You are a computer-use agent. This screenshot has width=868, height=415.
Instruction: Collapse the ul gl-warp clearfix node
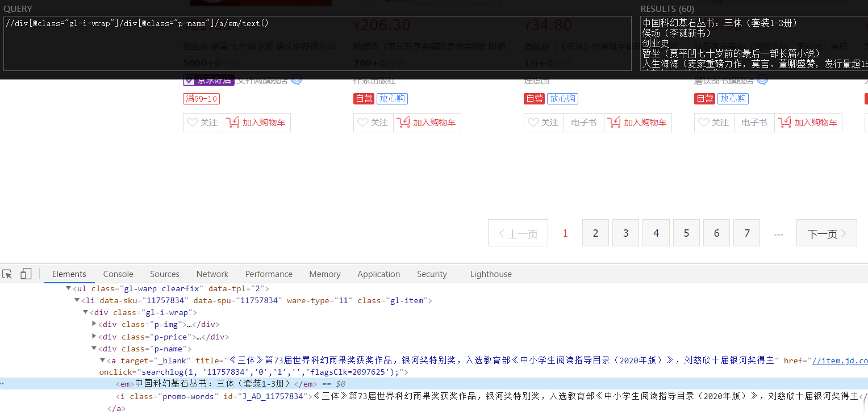point(68,289)
